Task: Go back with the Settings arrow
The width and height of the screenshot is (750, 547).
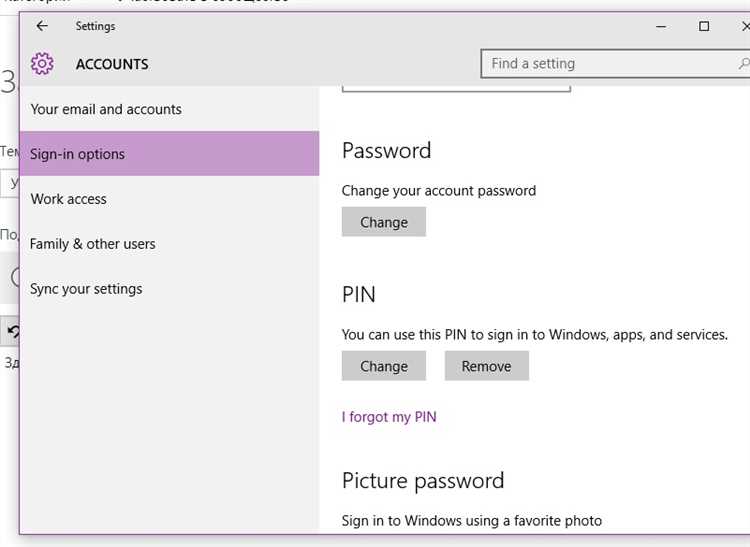Action: 42,26
